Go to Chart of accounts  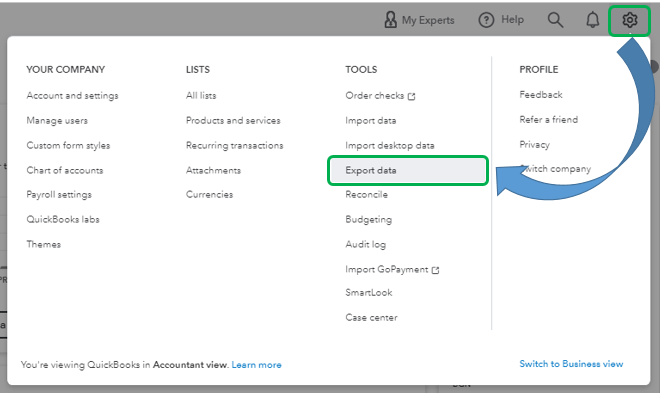(65, 170)
